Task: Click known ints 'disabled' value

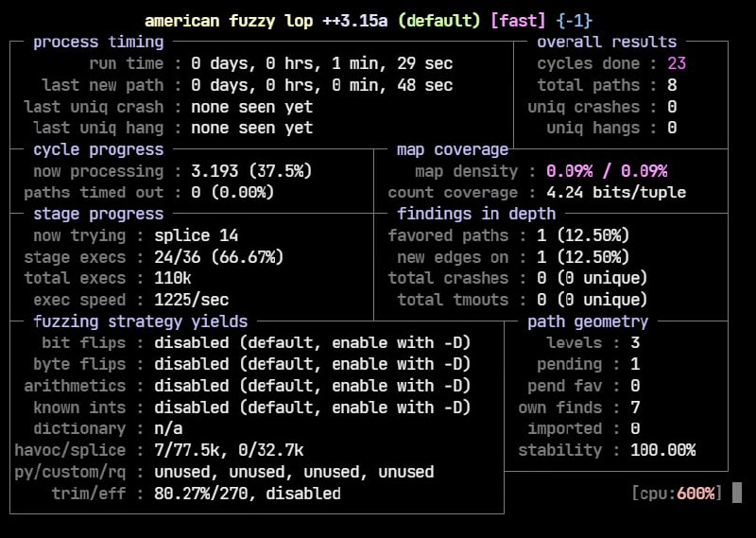Action: 192,408
